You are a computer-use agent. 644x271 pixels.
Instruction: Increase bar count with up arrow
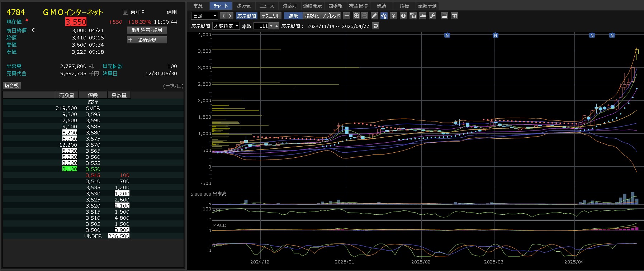(x=276, y=26)
